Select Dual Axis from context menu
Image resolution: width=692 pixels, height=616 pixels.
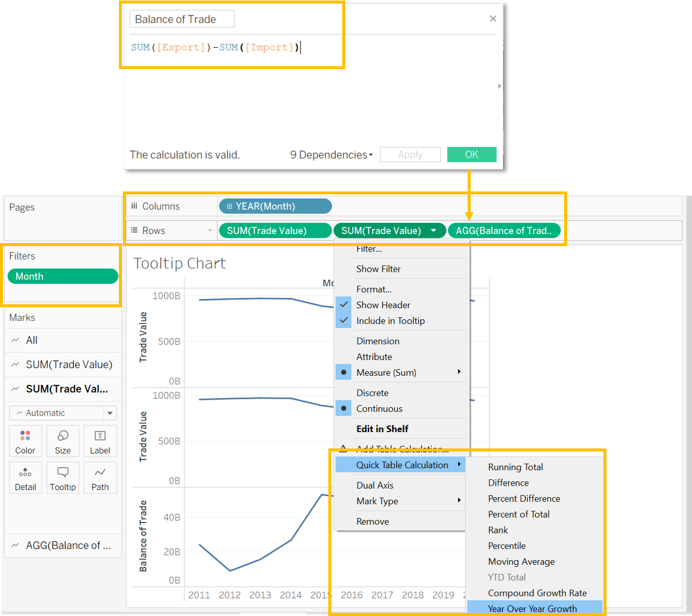click(375, 485)
